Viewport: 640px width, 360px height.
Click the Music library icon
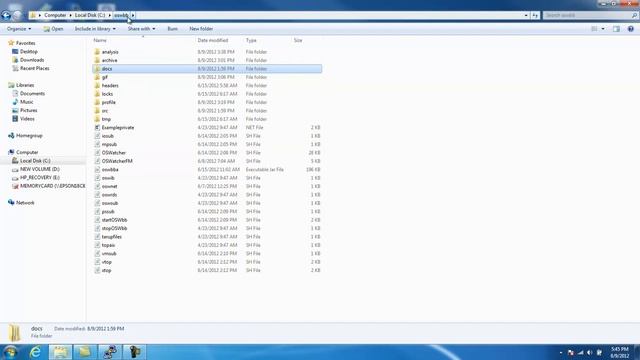pos(15,102)
